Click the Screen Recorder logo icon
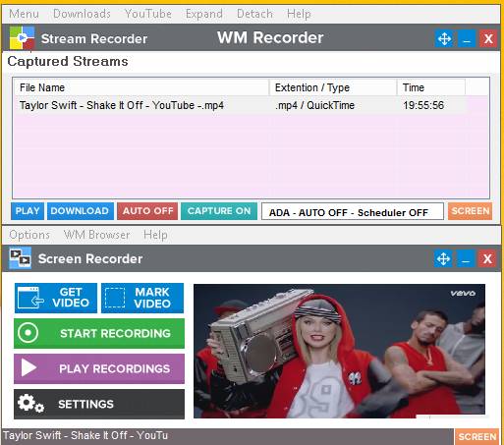 point(21,258)
